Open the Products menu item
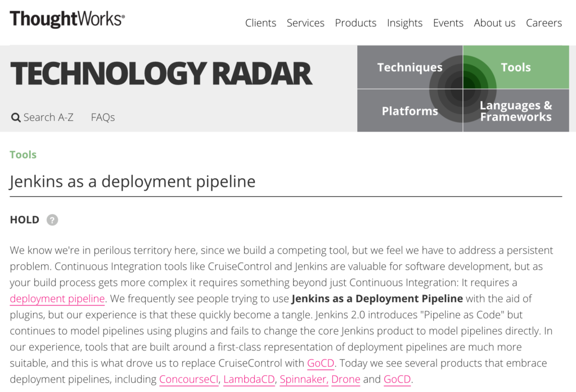This screenshot has width=576, height=392. (x=355, y=23)
